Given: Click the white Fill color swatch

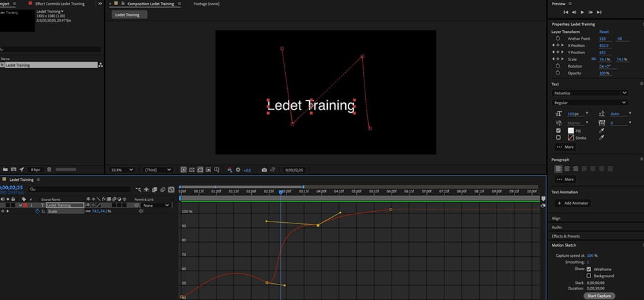Looking at the screenshot, I should tap(570, 131).
